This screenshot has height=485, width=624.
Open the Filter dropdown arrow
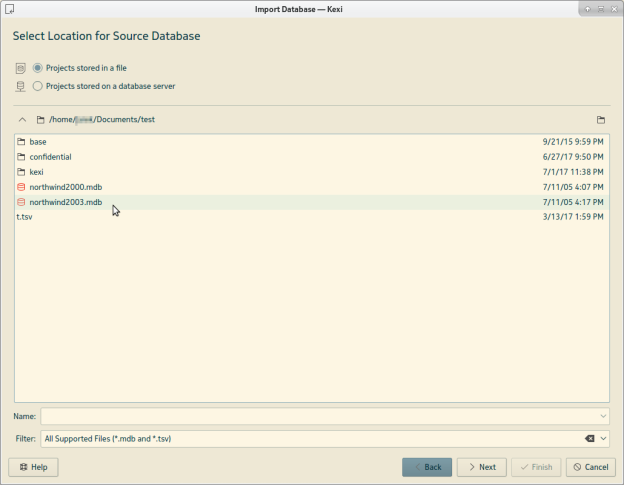[x=603, y=438]
